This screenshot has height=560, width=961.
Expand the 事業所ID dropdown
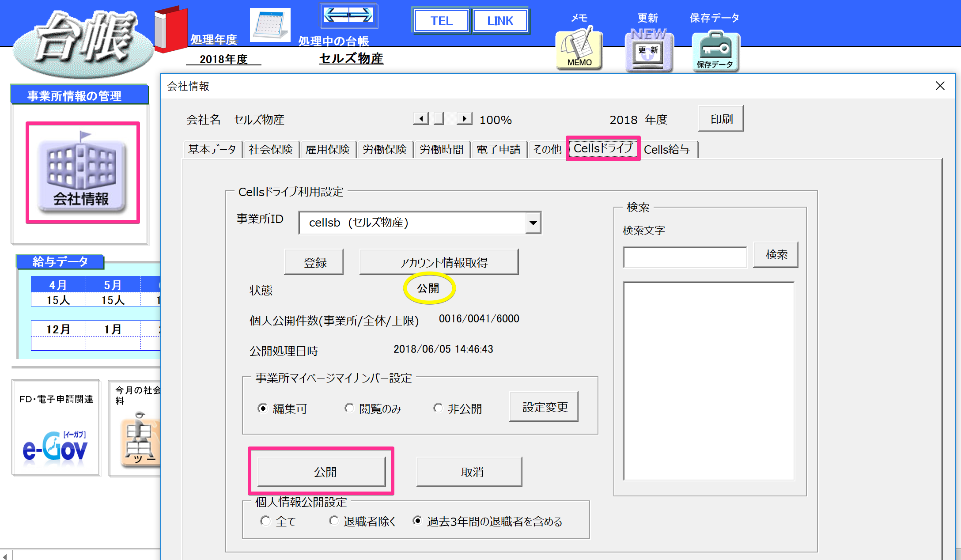533,223
